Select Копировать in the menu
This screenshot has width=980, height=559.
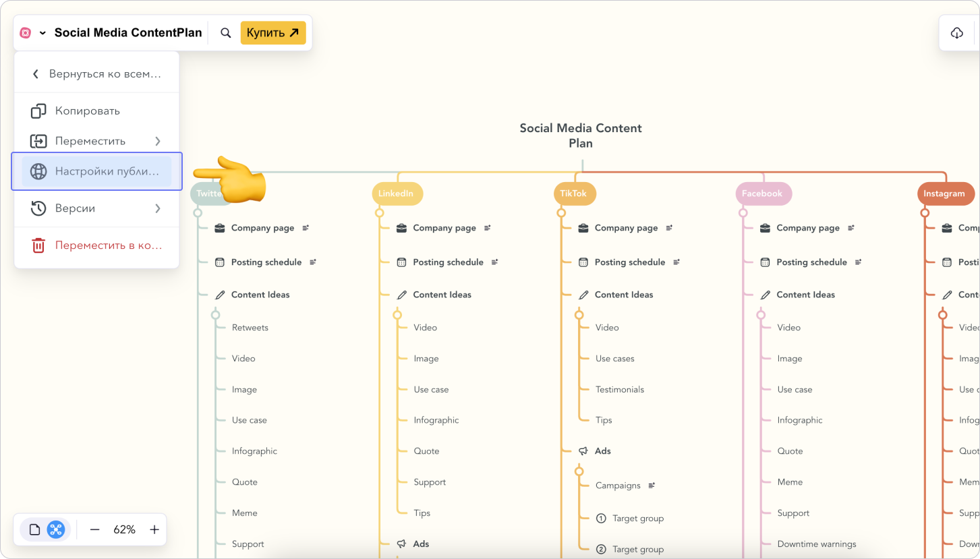point(87,111)
